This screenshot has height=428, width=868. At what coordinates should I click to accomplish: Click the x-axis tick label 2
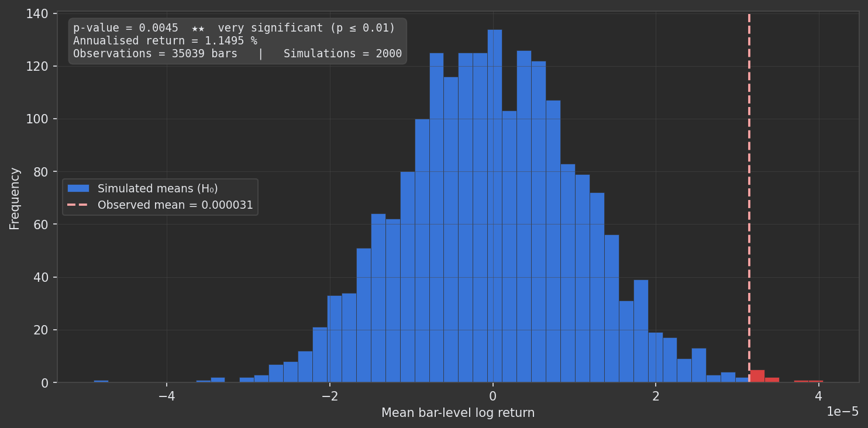(656, 396)
